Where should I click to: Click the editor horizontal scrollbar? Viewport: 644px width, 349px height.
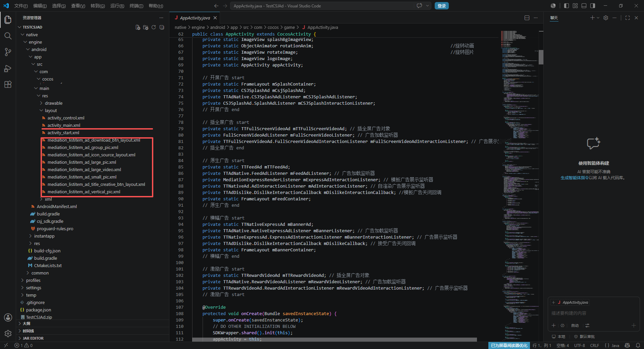tap(334, 340)
